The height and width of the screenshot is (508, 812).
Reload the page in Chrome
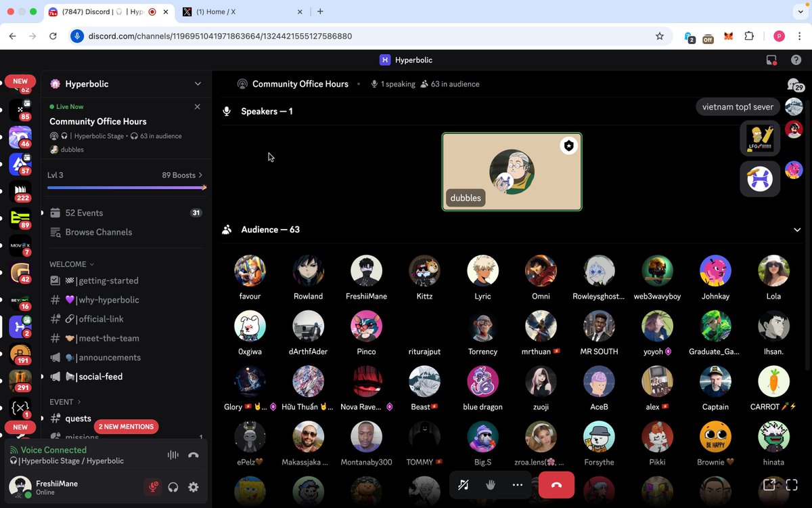[x=53, y=36]
